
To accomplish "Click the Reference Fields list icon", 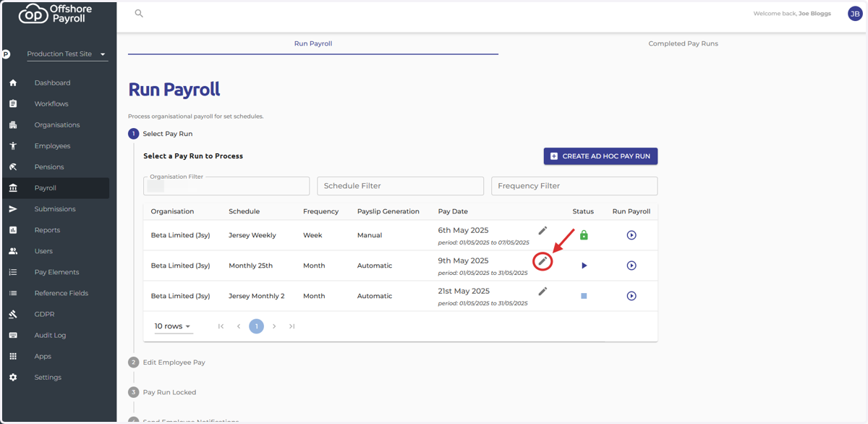I will (x=13, y=293).
